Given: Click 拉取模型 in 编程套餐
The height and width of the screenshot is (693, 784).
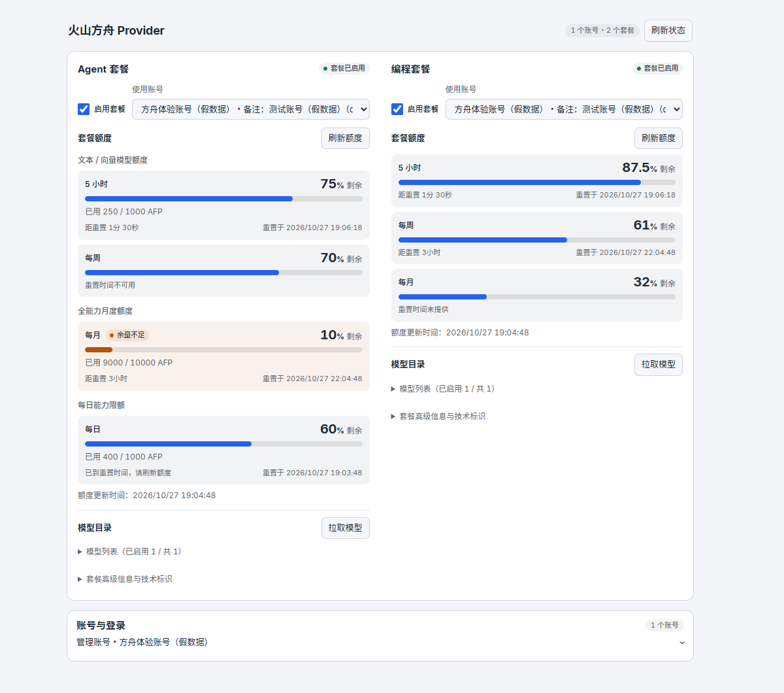Looking at the screenshot, I should click(659, 364).
